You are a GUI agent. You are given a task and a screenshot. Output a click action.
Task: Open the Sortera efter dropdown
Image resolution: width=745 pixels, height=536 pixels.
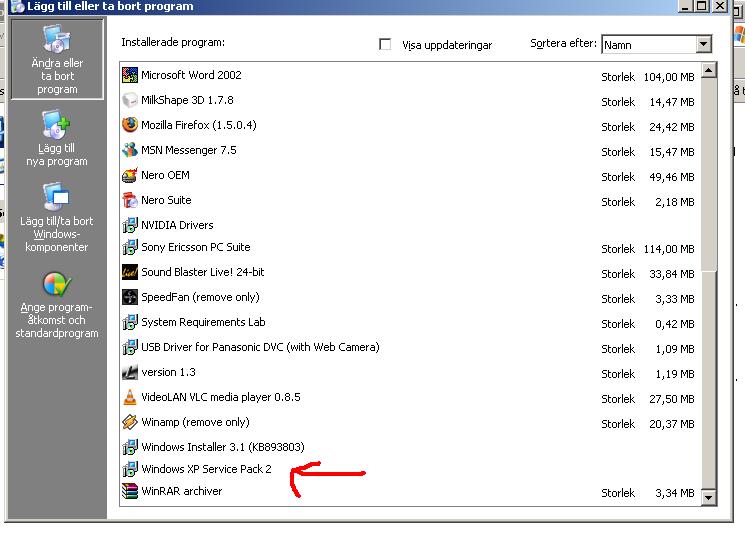coord(704,45)
